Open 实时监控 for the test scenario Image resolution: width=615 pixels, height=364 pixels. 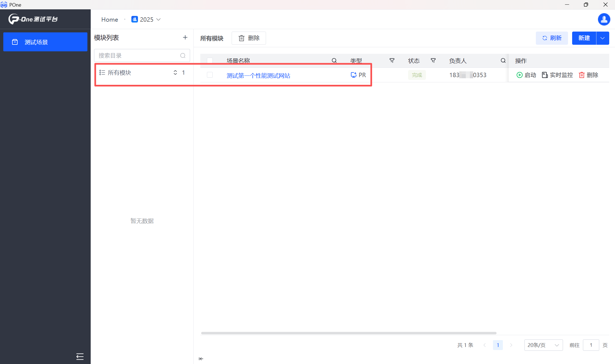pyautogui.click(x=557, y=75)
